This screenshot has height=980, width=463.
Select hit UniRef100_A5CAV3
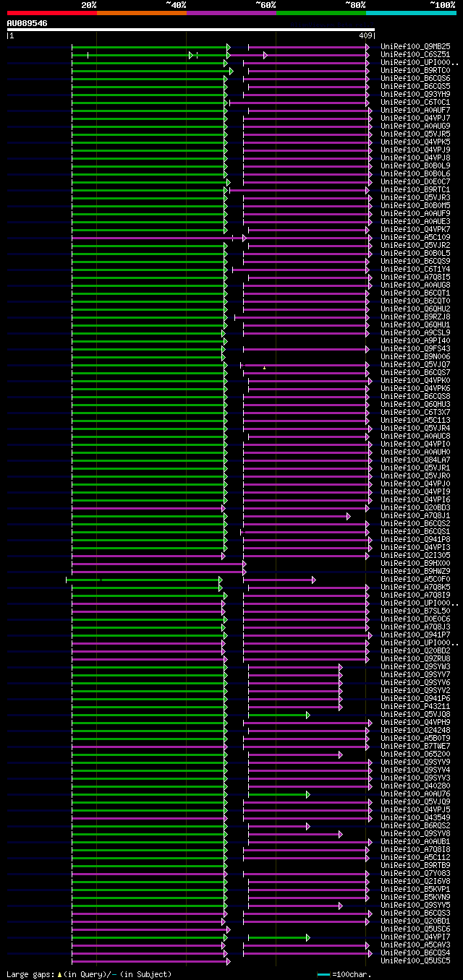click(415, 945)
